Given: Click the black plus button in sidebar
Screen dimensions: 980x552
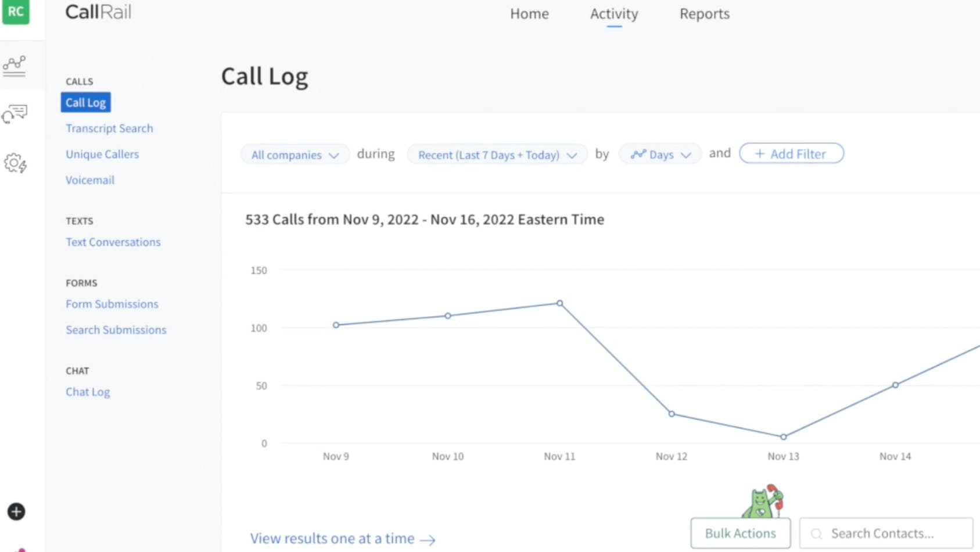Looking at the screenshot, I should tap(15, 512).
